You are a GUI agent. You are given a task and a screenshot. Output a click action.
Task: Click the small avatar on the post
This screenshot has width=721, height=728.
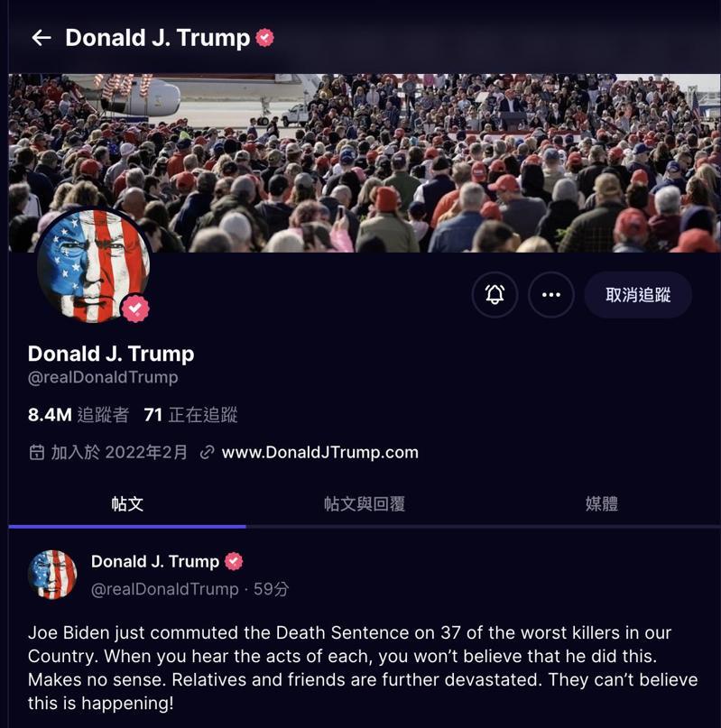[x=52, y=575]
